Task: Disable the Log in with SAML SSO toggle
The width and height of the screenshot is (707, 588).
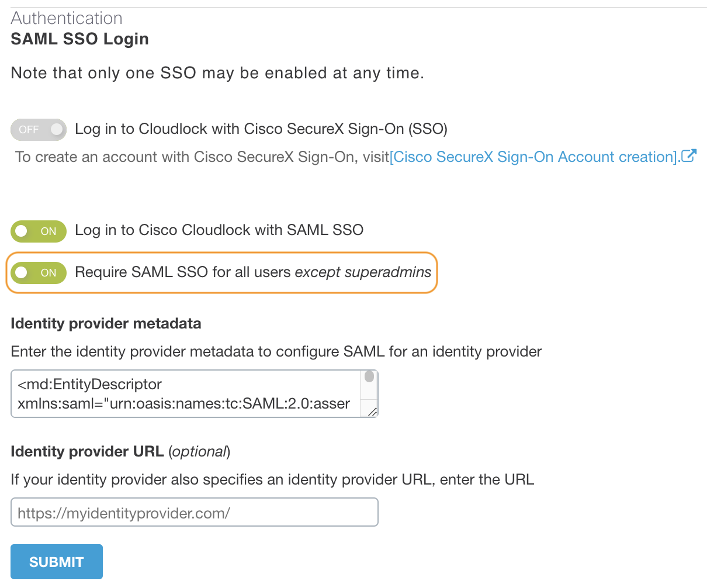Action: (39, 231)
